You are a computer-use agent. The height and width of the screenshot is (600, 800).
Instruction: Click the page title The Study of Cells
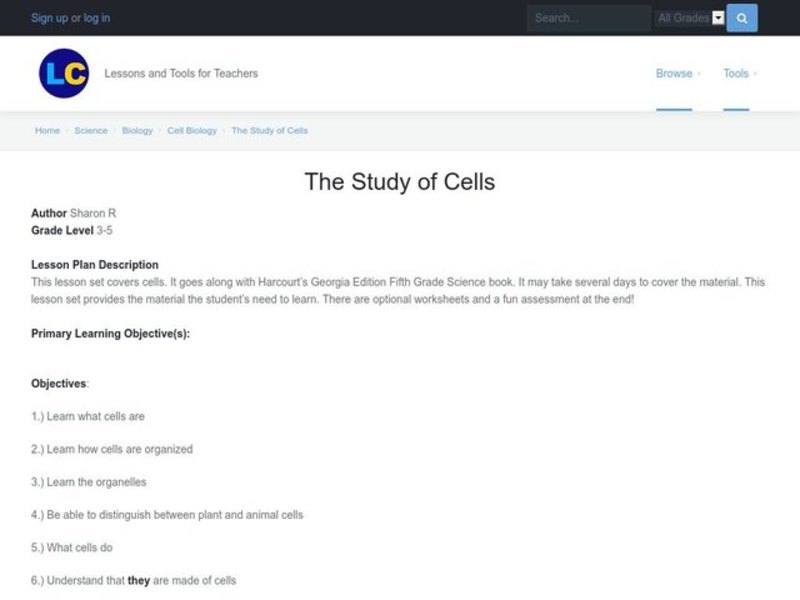(399, 182)
